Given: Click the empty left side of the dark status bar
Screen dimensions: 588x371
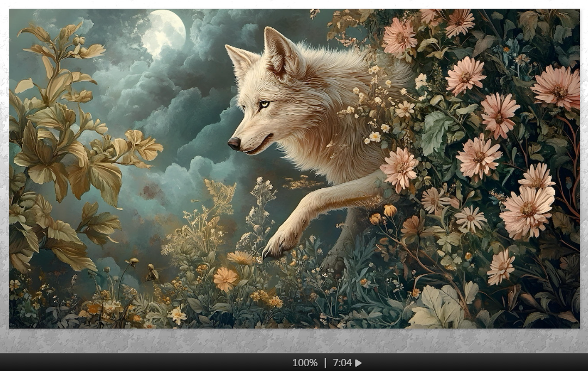Looking at the screenshot, I should click(109, 363).
